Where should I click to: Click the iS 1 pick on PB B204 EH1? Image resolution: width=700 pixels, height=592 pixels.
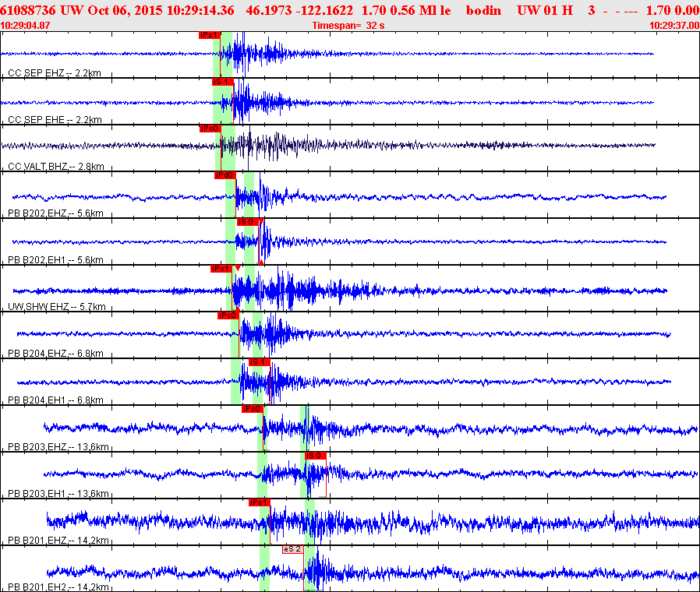click(260, 361)
